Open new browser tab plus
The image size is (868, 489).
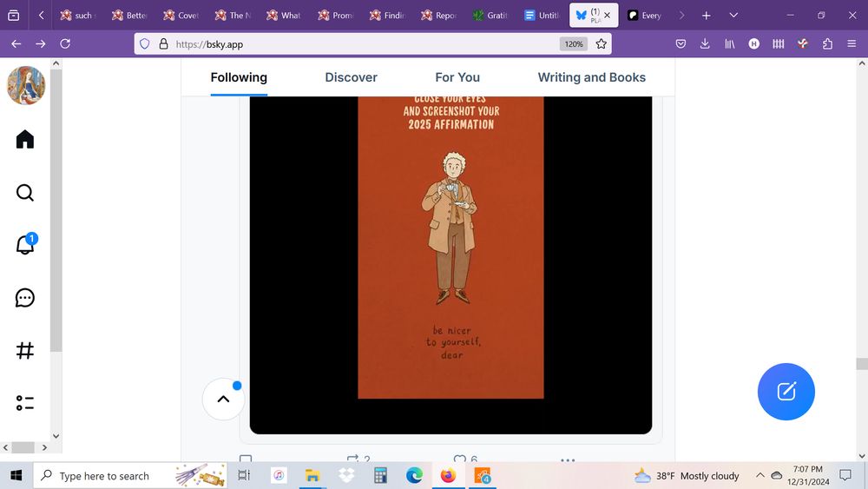pyautogui.click(x=707, y=16)
